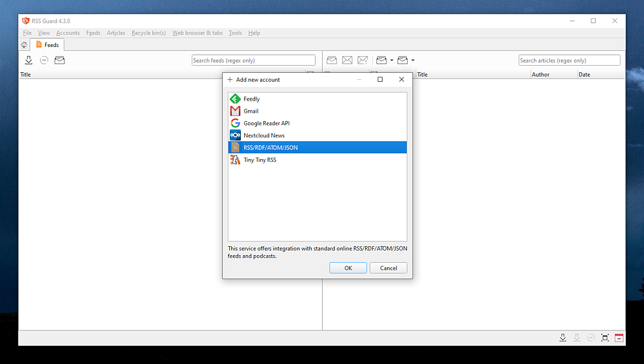Open the Recycle bin(s) menu
Image resolution: width=644 pixels, height=364 pixels.
click(x=149, y=33)
